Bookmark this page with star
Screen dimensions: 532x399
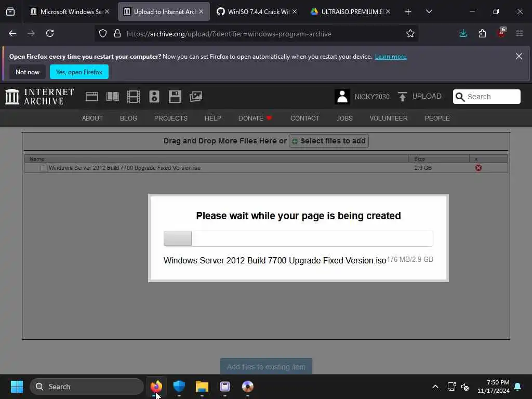pos(410,34)
